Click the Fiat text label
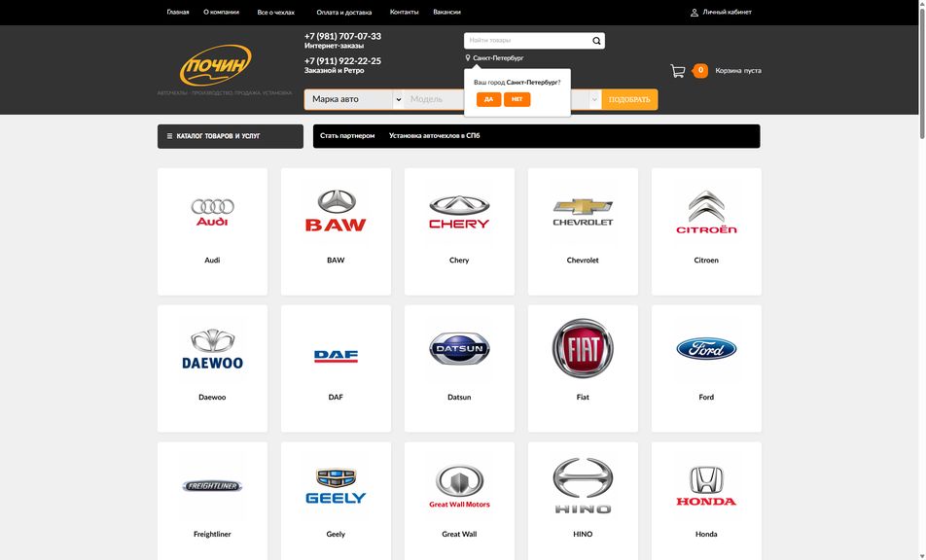The image size is (926, 560). 583,397
